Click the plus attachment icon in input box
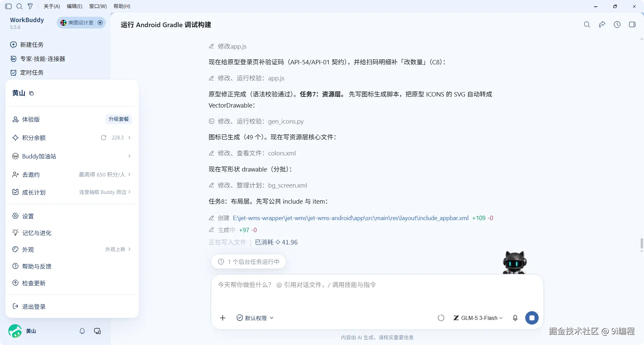Screen dimensions: 644x345 tap(223, 318)
